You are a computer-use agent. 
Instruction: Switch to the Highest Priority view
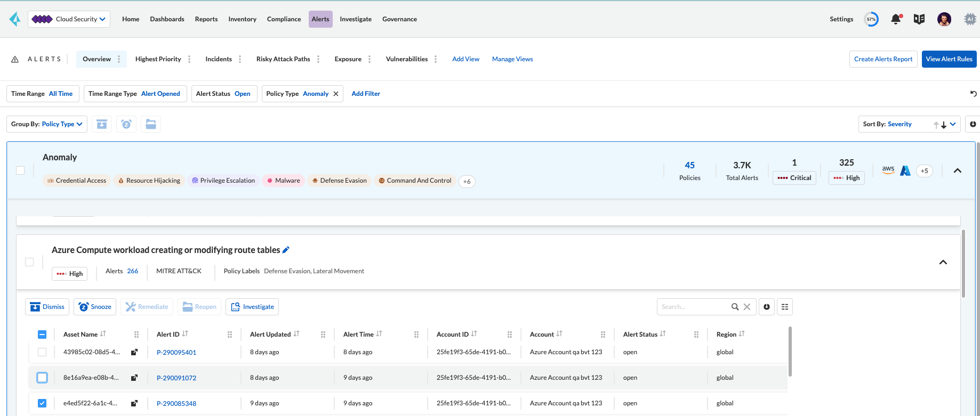(x=158, y=59)
